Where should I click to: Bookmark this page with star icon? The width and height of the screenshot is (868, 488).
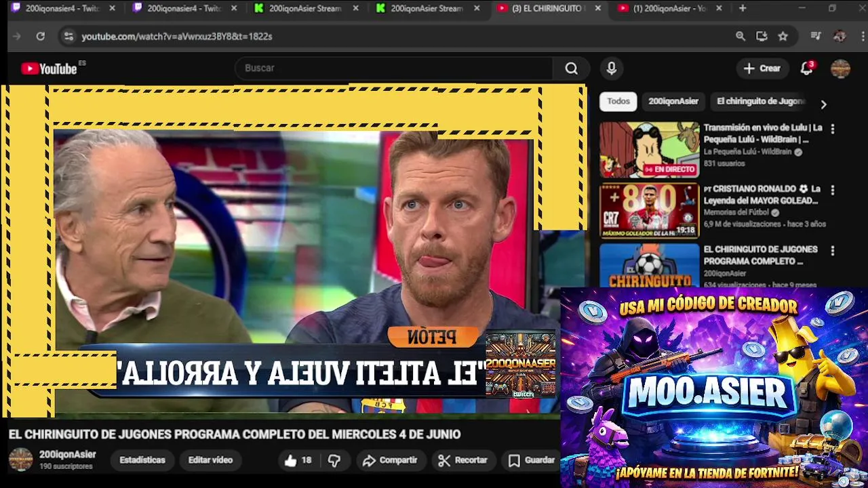pos(783,37)
